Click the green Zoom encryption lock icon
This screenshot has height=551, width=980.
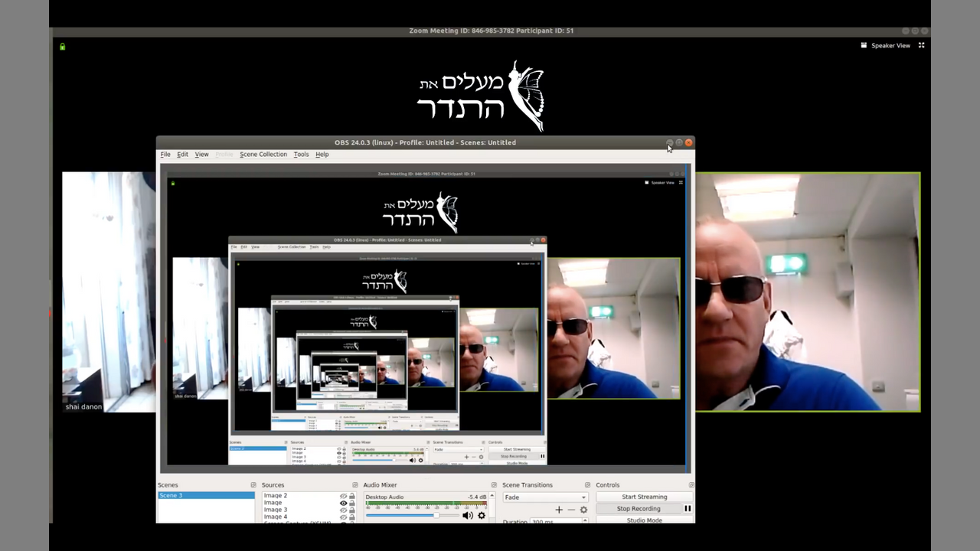(63, 47)
